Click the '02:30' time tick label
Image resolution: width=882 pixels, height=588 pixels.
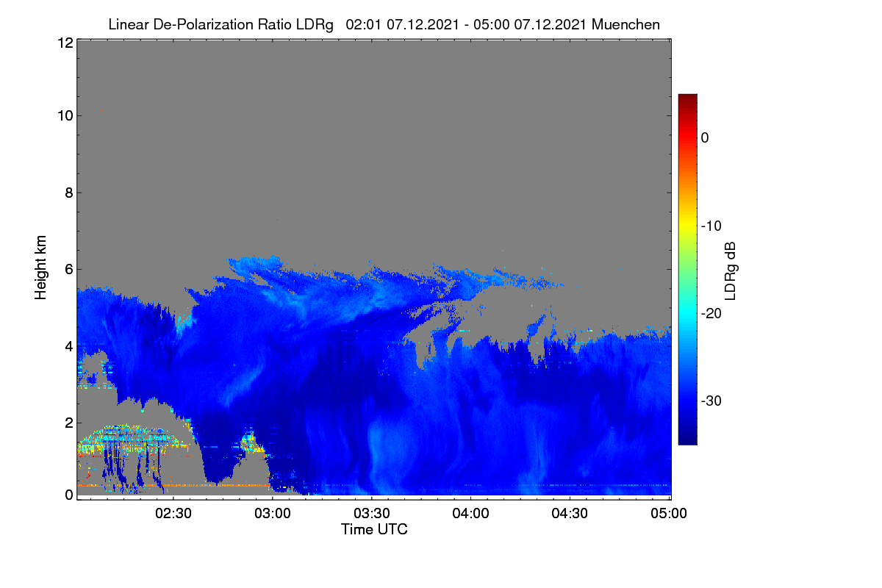tap(173, 513)
